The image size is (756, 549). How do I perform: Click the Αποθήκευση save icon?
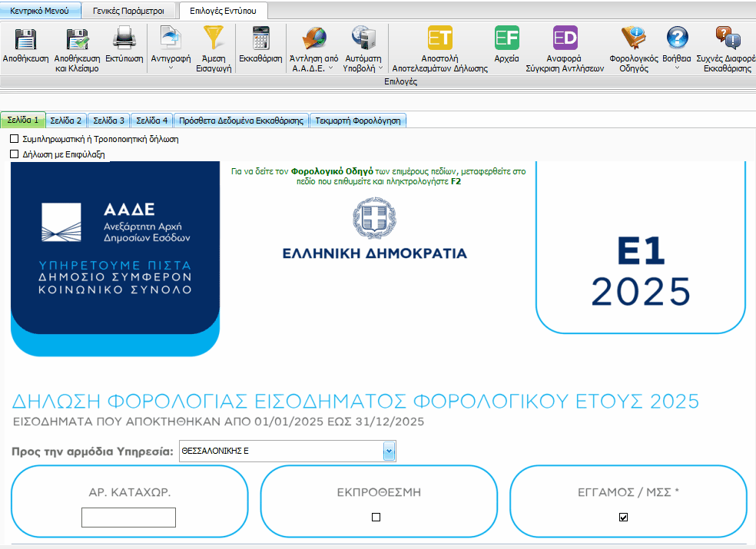[x=26, y=40]
